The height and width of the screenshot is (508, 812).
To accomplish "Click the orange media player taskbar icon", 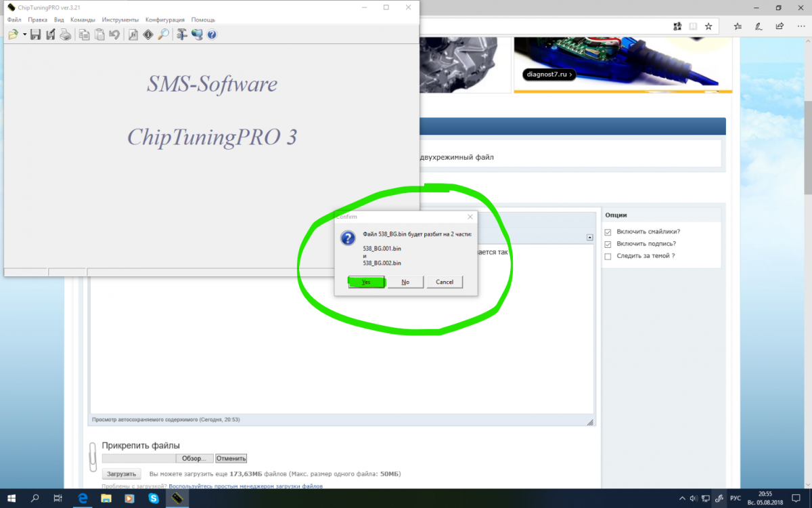I will click(130, 499).
